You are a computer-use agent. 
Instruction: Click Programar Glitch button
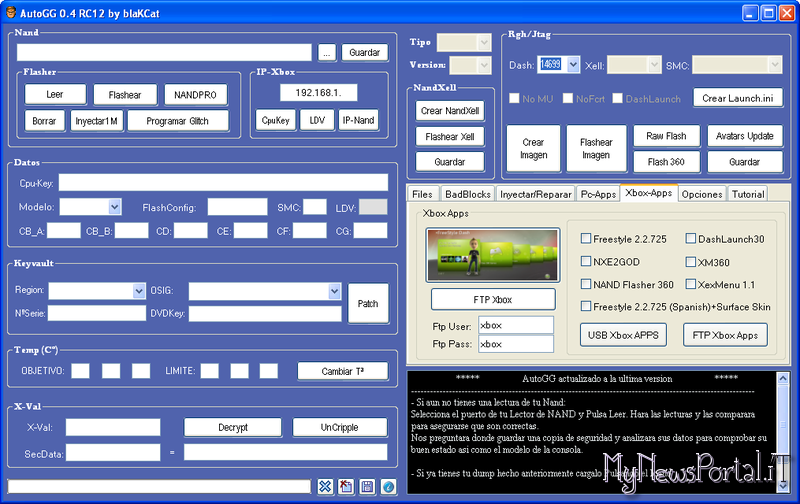pos(178,121)
